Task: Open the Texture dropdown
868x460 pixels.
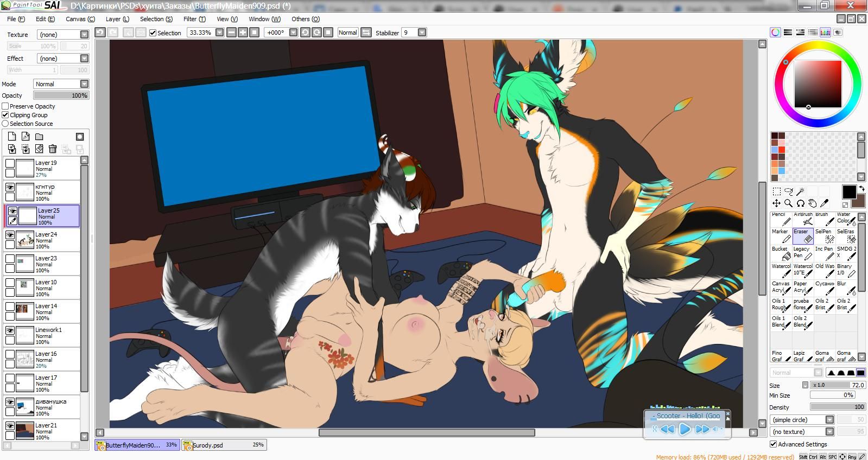Action: click(x=84, y=35)
